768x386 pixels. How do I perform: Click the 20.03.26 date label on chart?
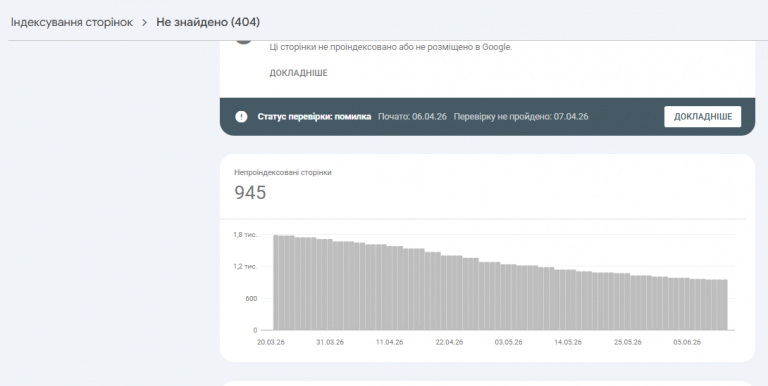(271, 342)
